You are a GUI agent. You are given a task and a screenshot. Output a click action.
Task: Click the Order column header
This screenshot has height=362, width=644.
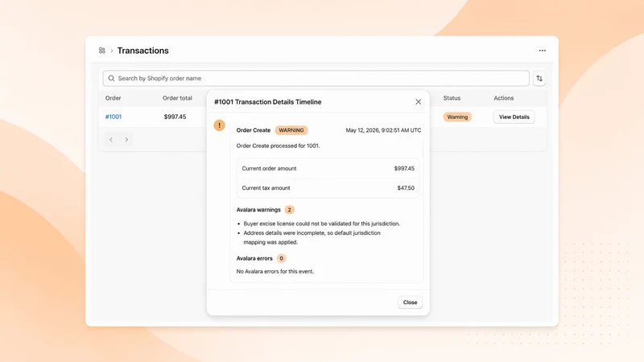click(113, 98)
